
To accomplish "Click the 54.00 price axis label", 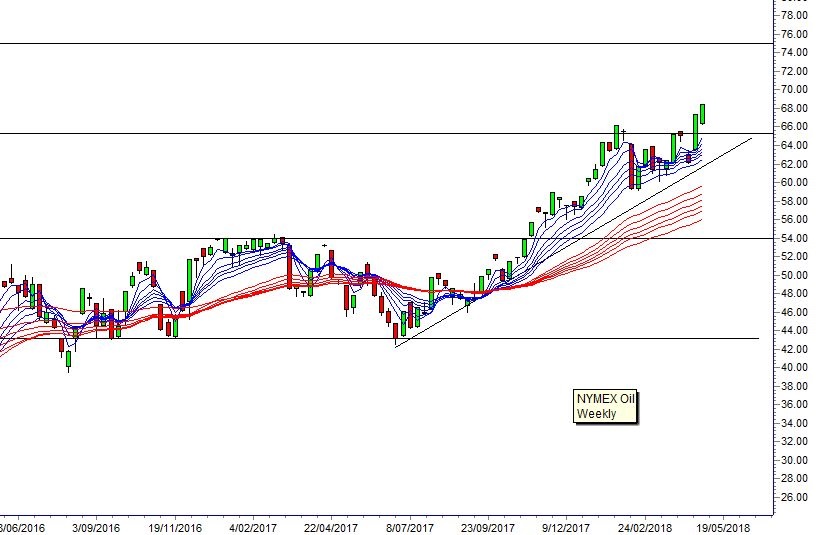I will (795, 238).
